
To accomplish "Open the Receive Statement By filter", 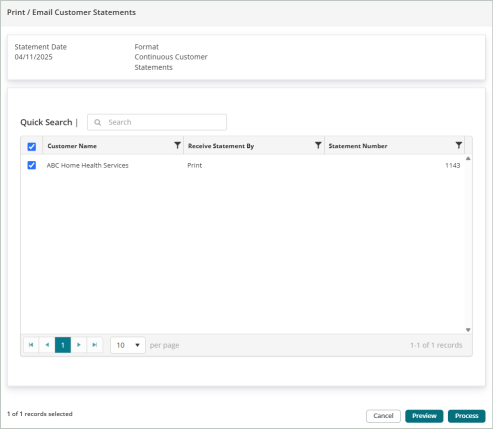I will tap(318, 145).
